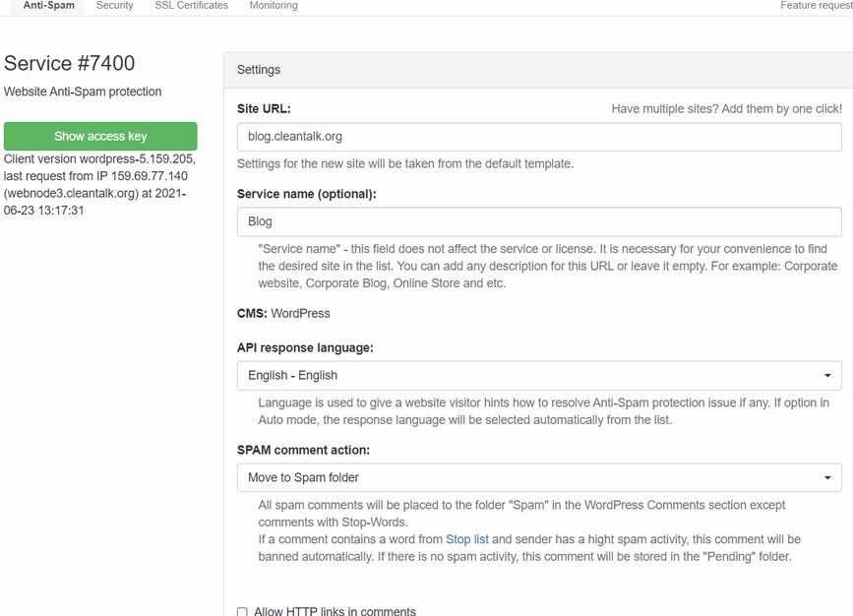Click the Website Anti-Spam protection subtitle
The width and height of the screenshot is (853, 616).
(83, 92)
